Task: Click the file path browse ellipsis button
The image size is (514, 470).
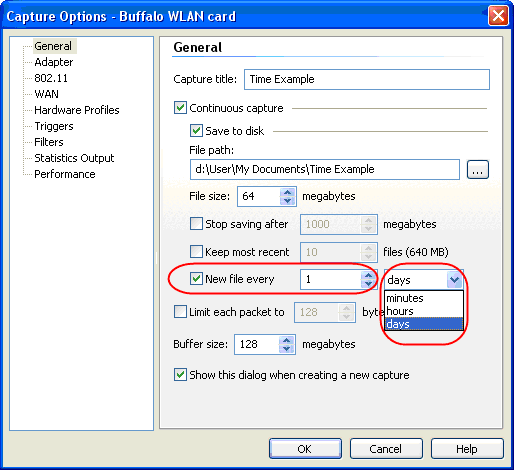Action: click(477, 170)
